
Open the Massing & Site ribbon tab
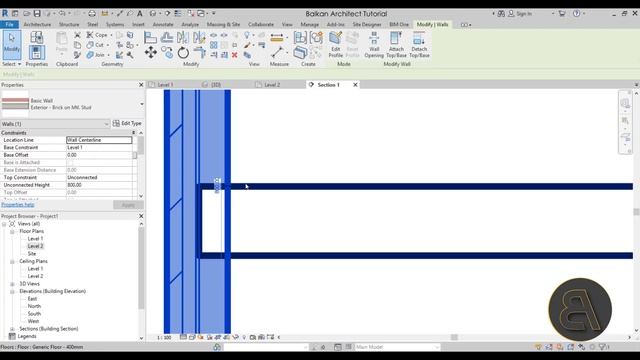(x=223, y=24)
